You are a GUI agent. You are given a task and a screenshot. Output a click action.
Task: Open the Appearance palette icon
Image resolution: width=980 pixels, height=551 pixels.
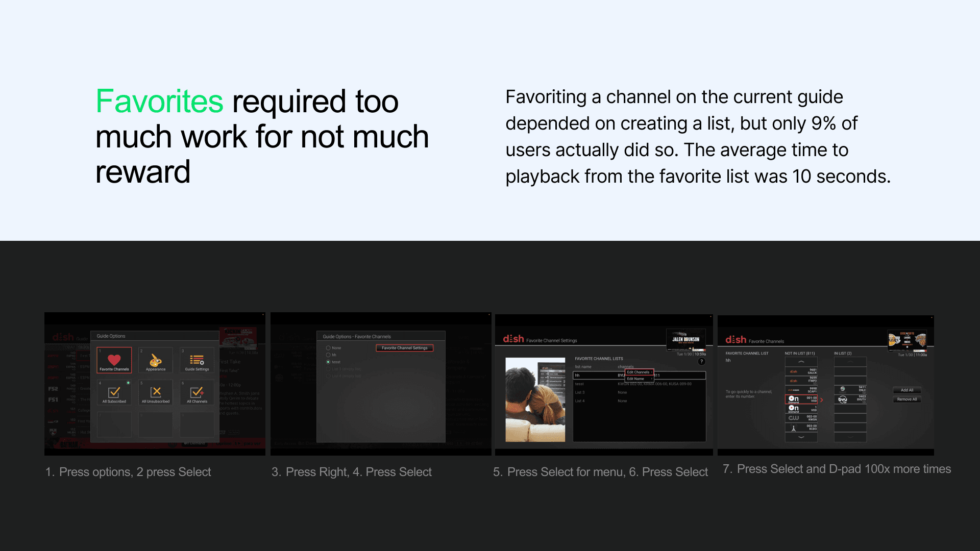pos(156,361)
